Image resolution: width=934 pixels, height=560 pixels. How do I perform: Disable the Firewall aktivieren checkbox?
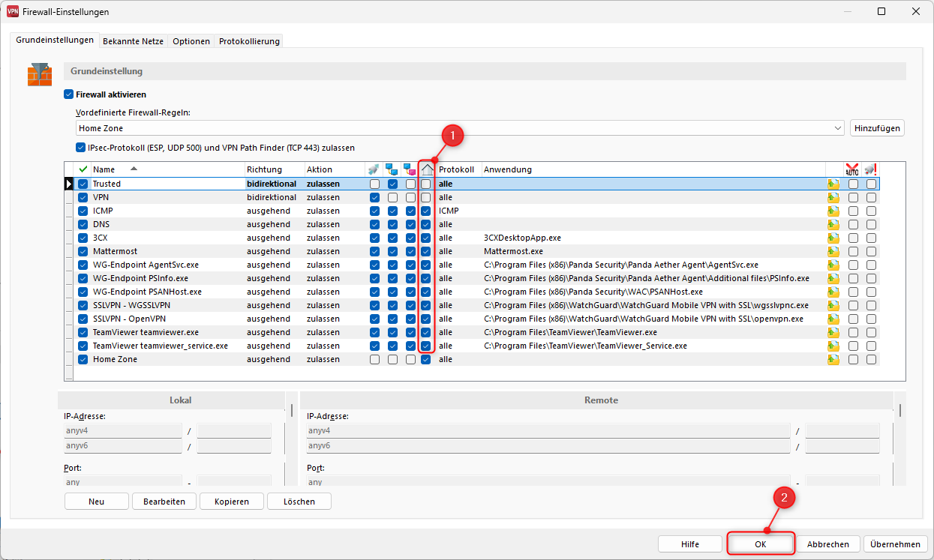pyautogui.click(x=69, y=95)
